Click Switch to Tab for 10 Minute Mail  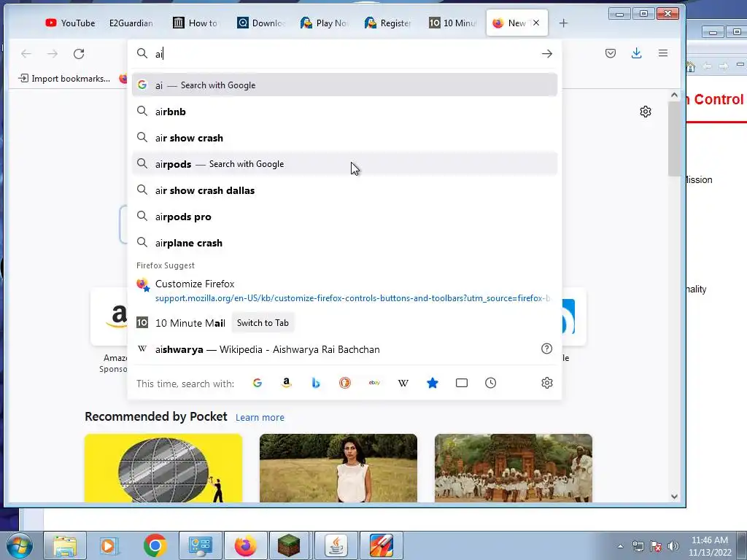pos(263,323)
